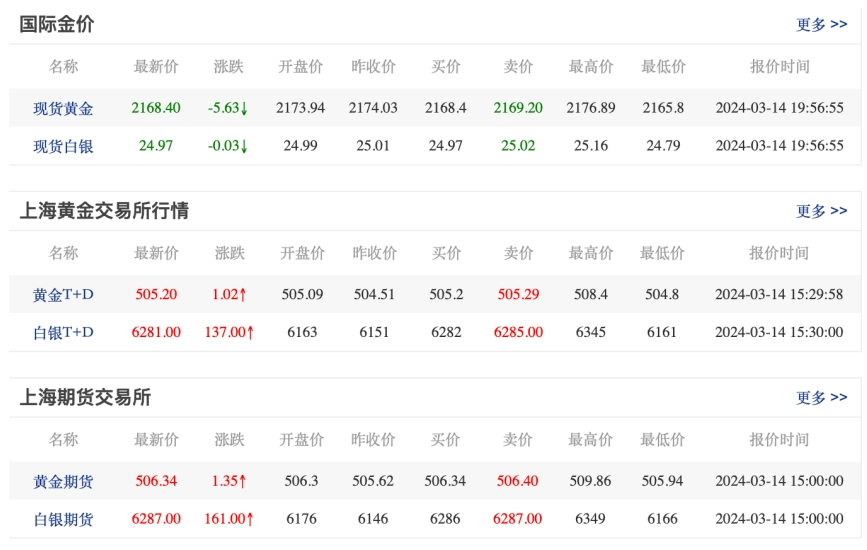Open the 白银期货 quote link
The width and height of the screenshot is (867, 550).
tap(63, 519)
